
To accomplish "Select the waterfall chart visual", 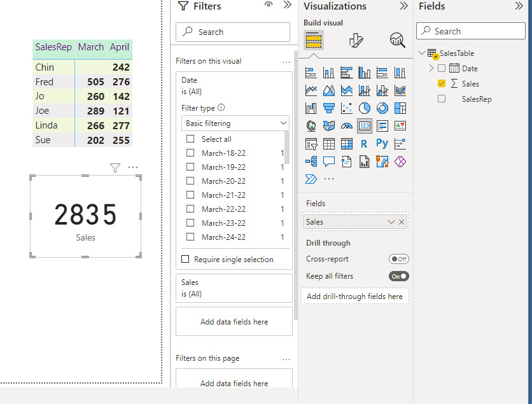I will (311, 108).
